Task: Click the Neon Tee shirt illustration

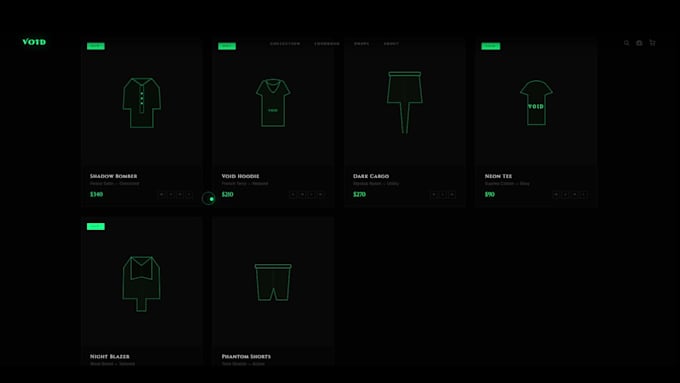Action: click(x=536, y=103)
